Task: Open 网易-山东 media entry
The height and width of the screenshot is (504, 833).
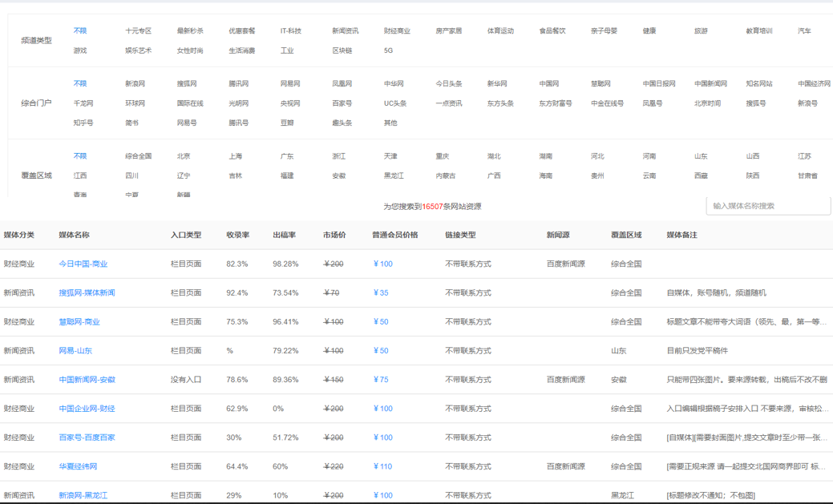Action: tap(75, 350)
